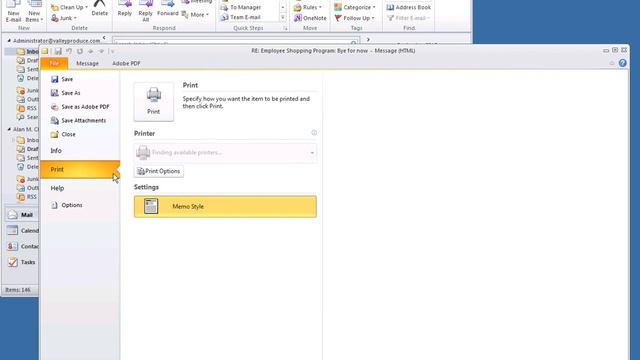
Task: Select the Team E-mail quick step
Action: click(x=241, y=17)
